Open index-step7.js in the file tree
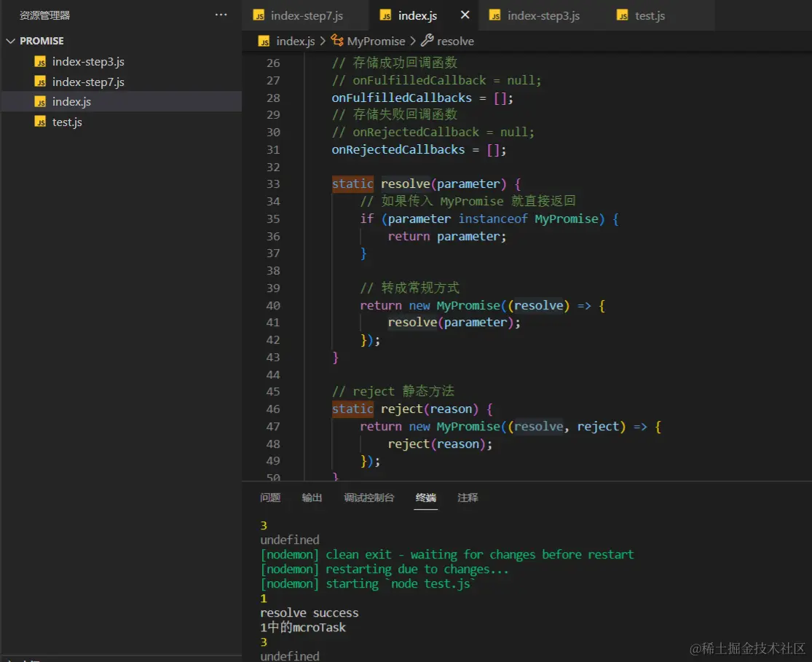812x662 pixels. click(x=88, y=82)
